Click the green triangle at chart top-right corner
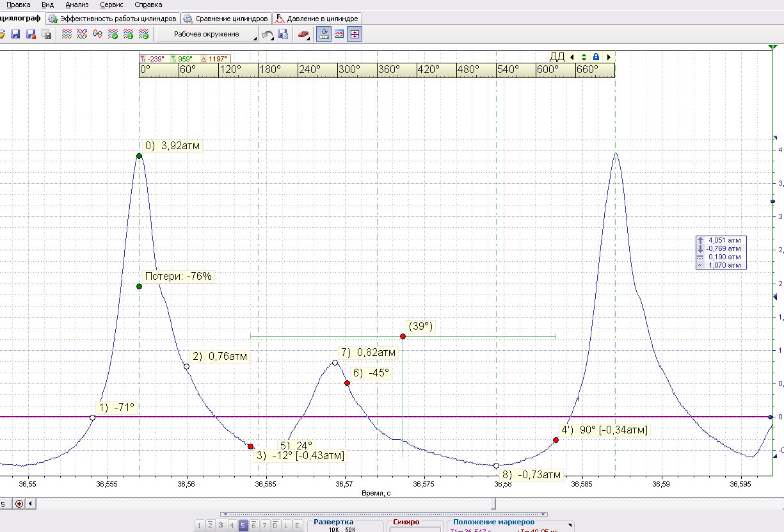The height and width of the screenshot is (532, 784). tap(771, 47)
